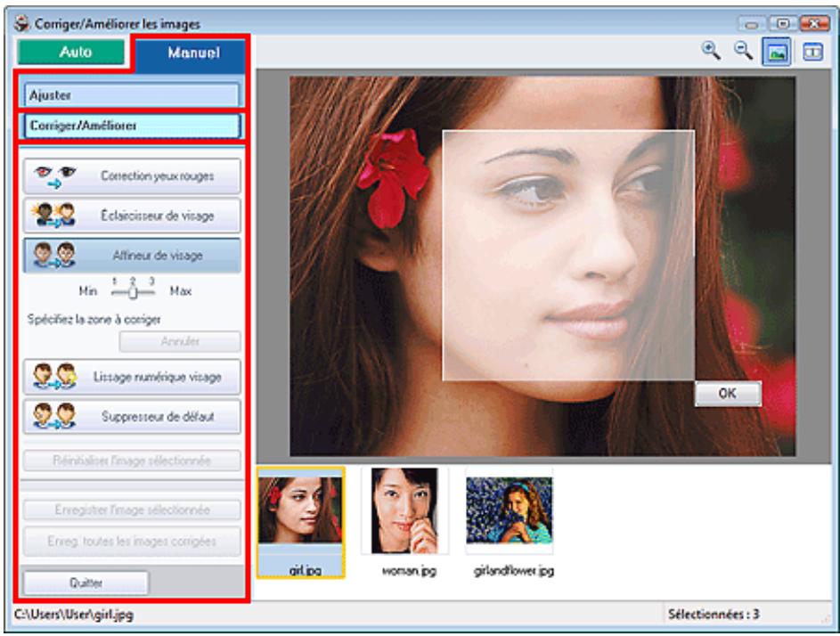840x636 pixels.
Task: Click the Éclaircisseur de visage button
Action: point(132,216)
